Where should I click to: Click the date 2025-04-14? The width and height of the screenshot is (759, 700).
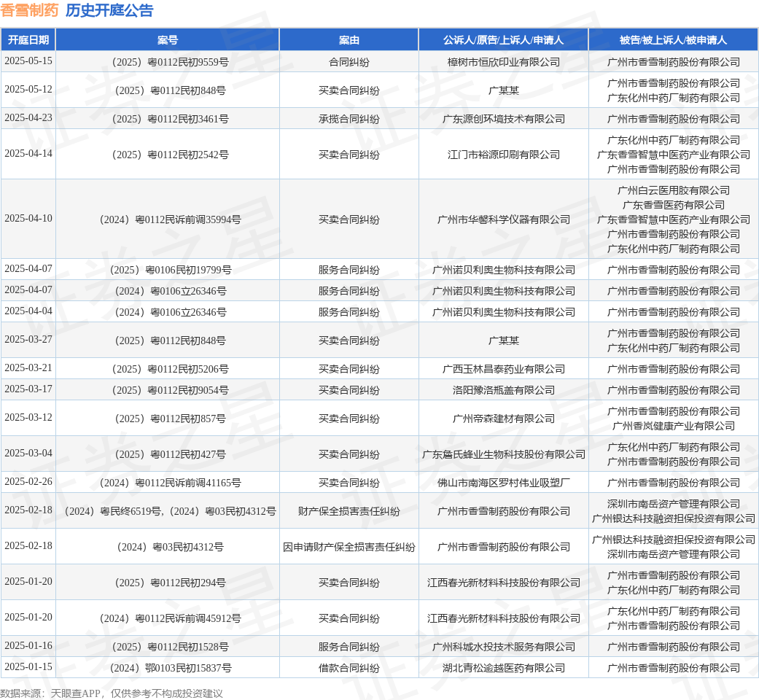[28, 153]
